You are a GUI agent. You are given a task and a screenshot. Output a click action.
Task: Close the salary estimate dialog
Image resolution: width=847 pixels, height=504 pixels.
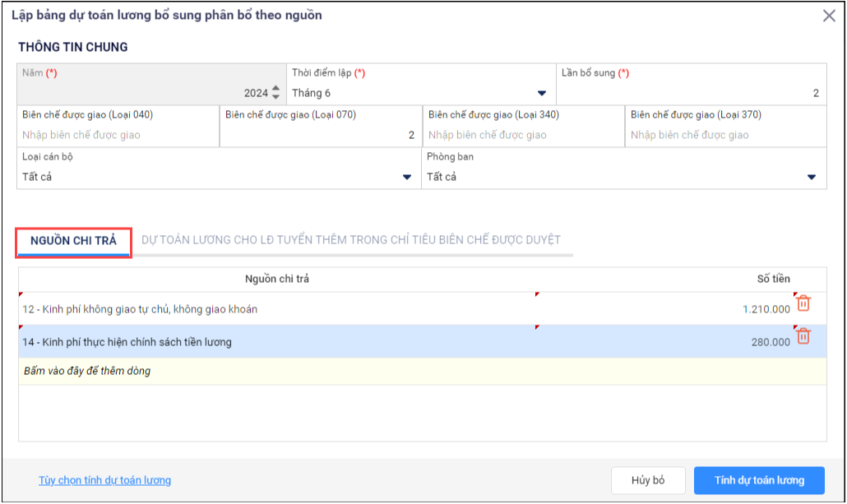pyautogui.click(x=829, y=16)
